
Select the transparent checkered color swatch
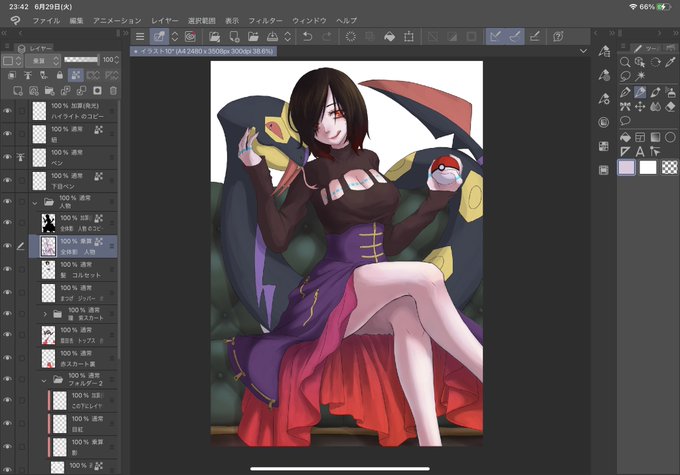pyautogui.click(x=669, y=167)
